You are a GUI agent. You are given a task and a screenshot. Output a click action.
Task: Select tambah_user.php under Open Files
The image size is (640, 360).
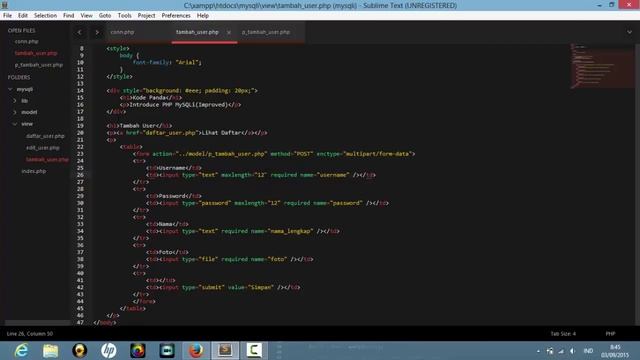(36, 53)
